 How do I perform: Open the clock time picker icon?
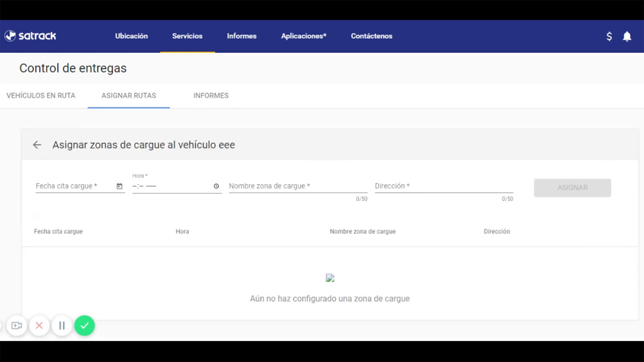(x=216, y=186)
